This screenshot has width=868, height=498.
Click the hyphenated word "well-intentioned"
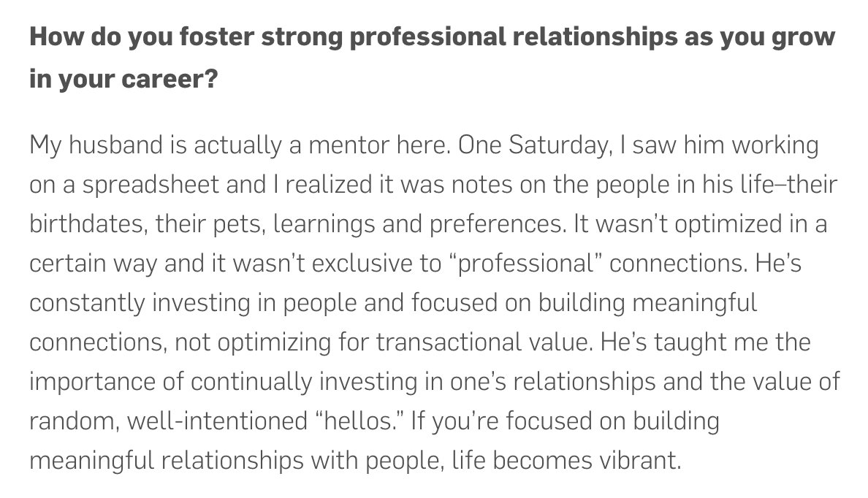217,421
